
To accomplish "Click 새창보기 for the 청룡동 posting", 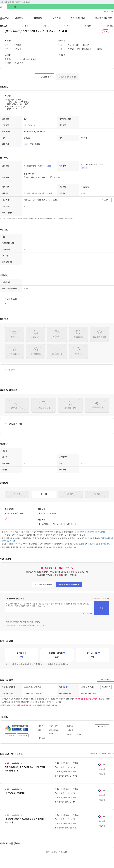I will click(102, 826).
